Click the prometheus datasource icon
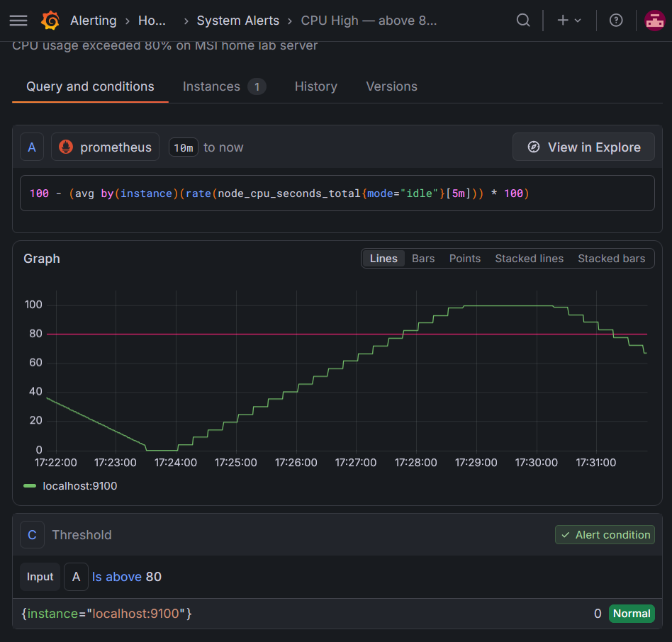This screenshot has height=642, width=672. tap(66, 147)
